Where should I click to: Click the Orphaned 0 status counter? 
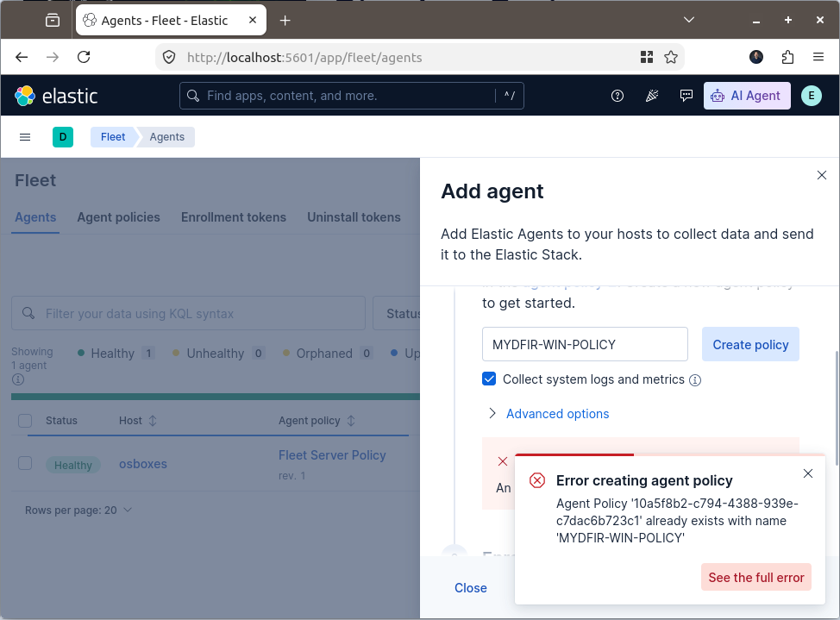click(x=328, y=354)
